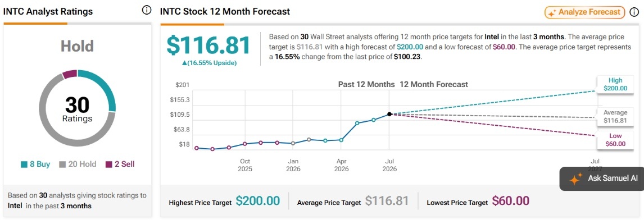Click the Oct 2025 chart data point
This screenshot has width=644, height=224.
tap(245, 144)
